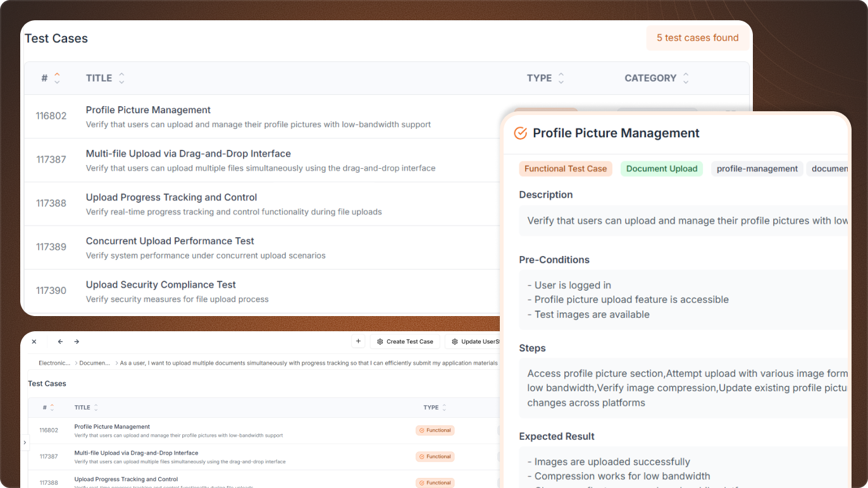Screen dimensions: 868x488
Task: Expand the collapsed left sidebar chevron
Action: (x=25, y=442)
